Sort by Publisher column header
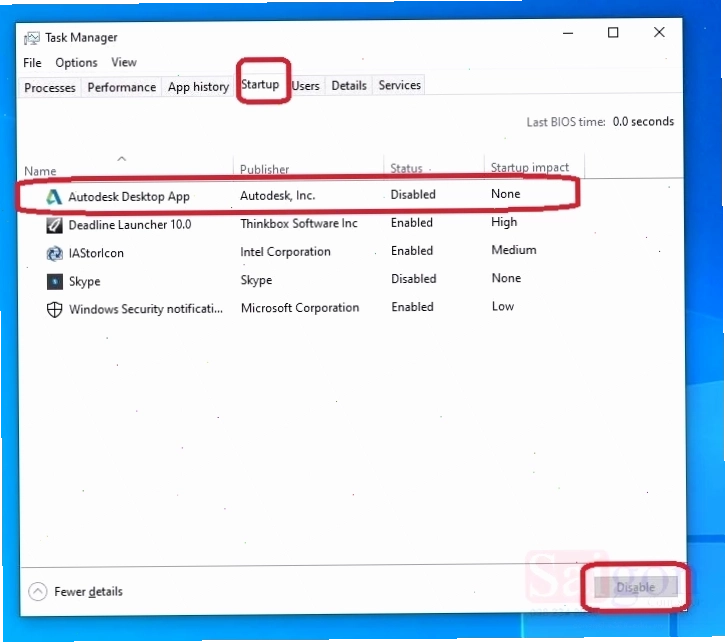The height and width of the screenshot is (642, 725). click(264, 169)
